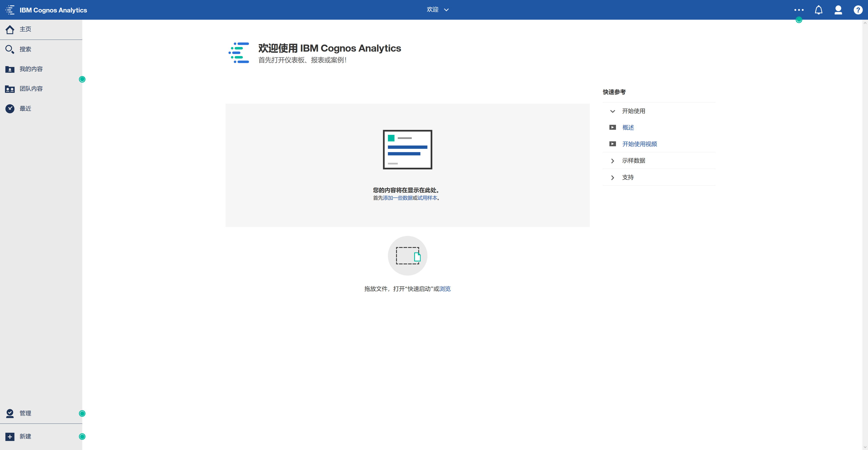This screenshot has height=450, width=868.
Task: Open the user profile icon
Action: click(x=838, y=10)
